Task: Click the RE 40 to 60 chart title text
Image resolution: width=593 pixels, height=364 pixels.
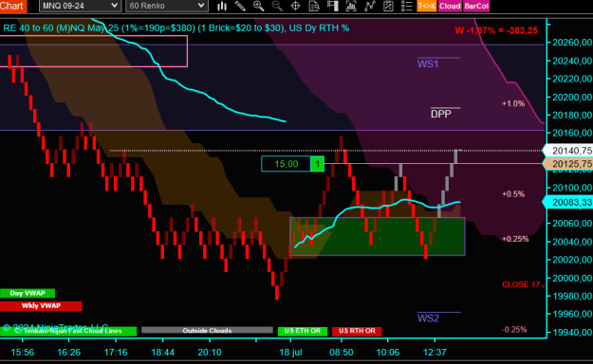Action: coord(176,28)
